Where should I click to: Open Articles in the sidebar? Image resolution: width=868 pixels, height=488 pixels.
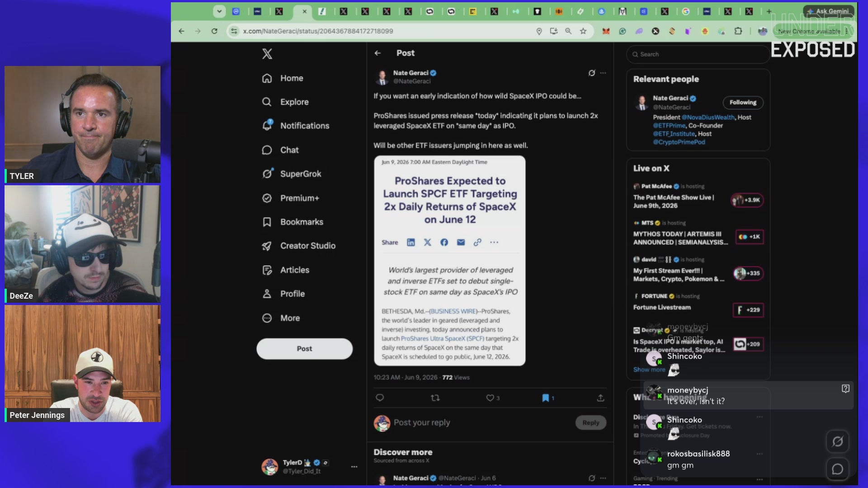click(286, 270)
